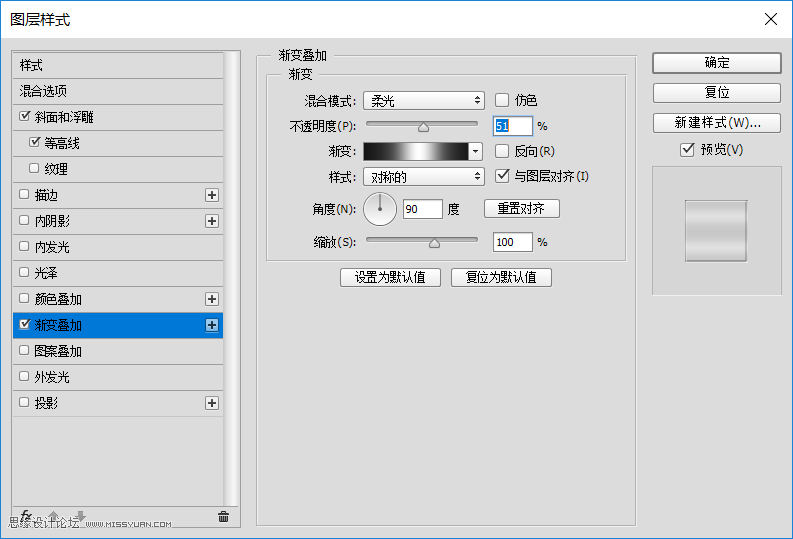Click the trash icon to delete effect
The height and width of the screenshot is (539, 793).
click(223, 517)
